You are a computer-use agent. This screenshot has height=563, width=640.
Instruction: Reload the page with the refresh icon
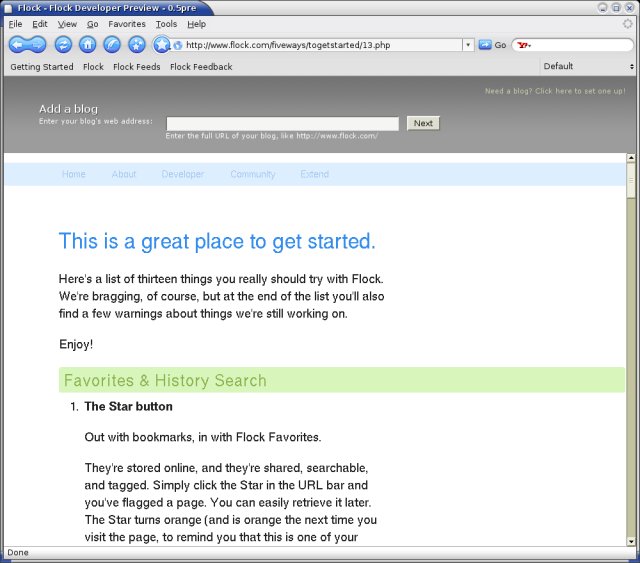pos(63,45)
